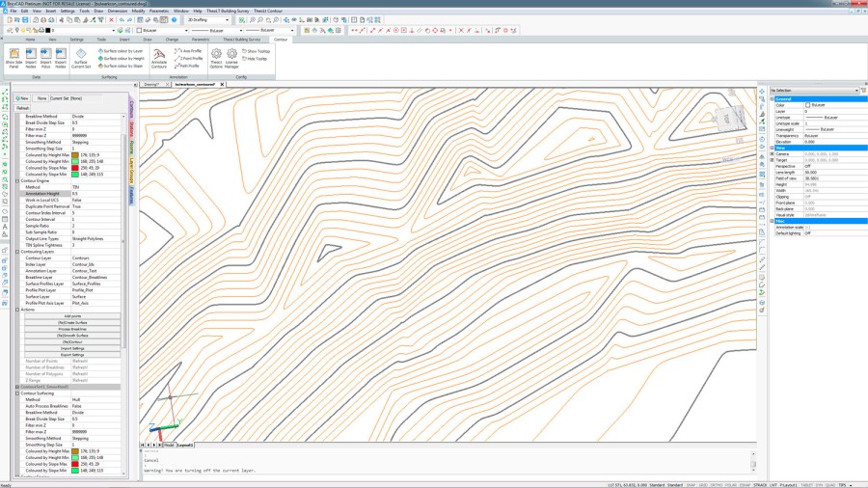Image resolution: width=868 pixels, height=488 pixels.
Task: Click upper Coloured by Height Max swatch
Action: tap(75, 155)
